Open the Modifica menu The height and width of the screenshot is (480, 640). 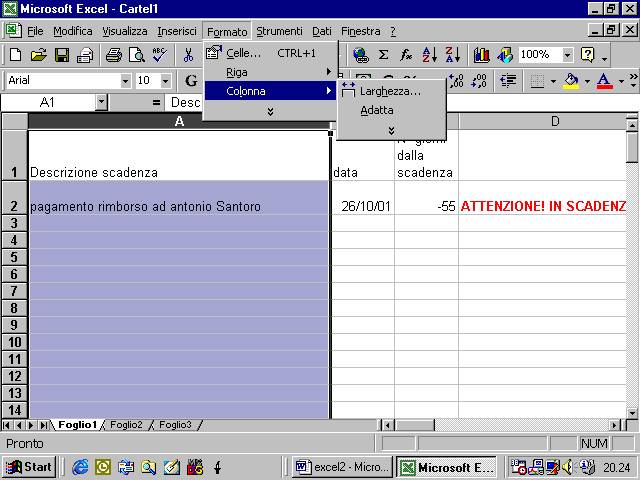(x=73, y=31)
